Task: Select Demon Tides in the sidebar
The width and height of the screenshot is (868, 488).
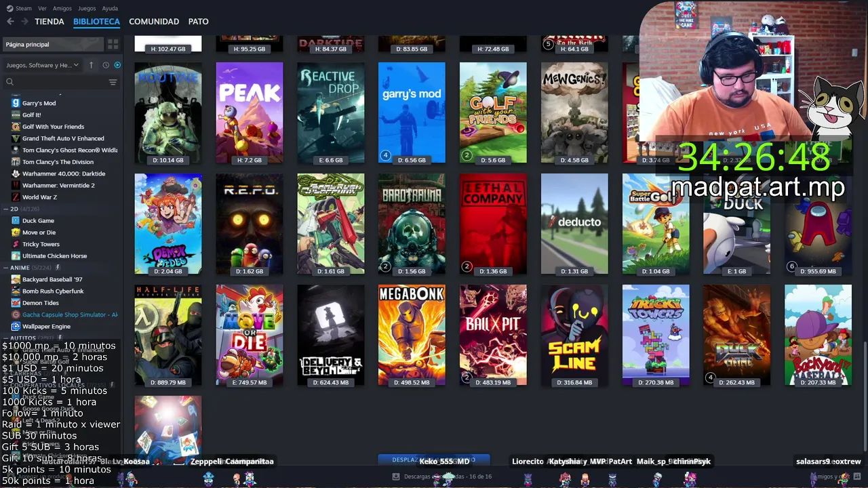Action: [x=40, y=303]
